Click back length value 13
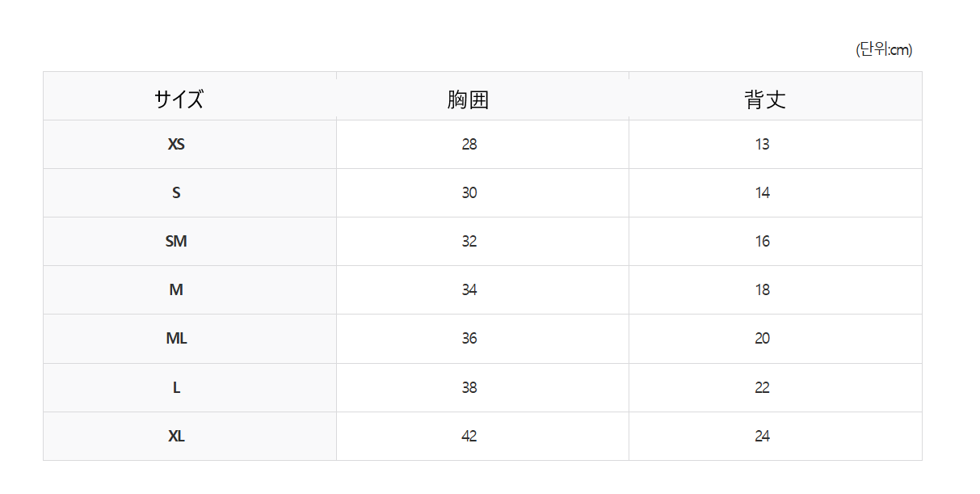Image resolution: width=980 pixels, height=494 pixels. [763, 145]
